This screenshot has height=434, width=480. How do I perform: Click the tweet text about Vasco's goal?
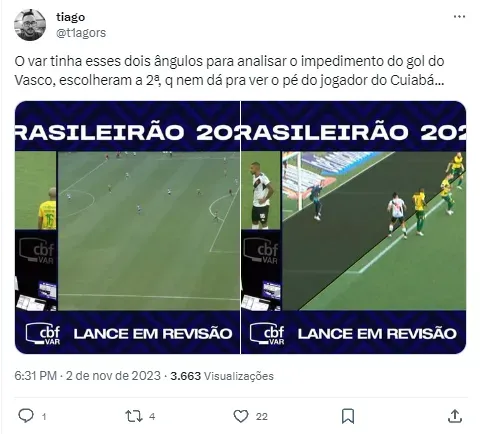[229, 71]
